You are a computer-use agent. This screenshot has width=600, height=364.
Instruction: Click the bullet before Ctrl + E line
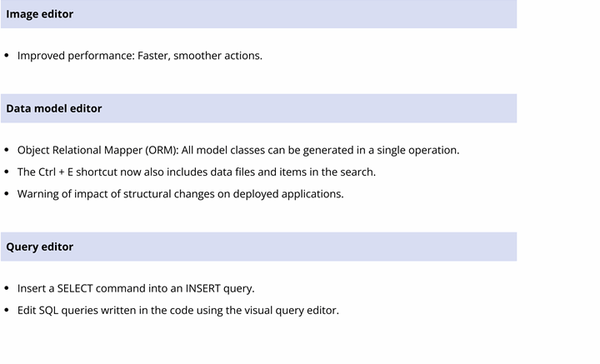click(7, 172)
